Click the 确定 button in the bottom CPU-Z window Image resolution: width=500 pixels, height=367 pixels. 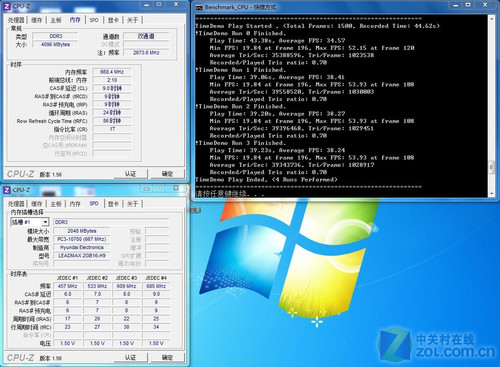pyautogui.click(x=167, y=358)
